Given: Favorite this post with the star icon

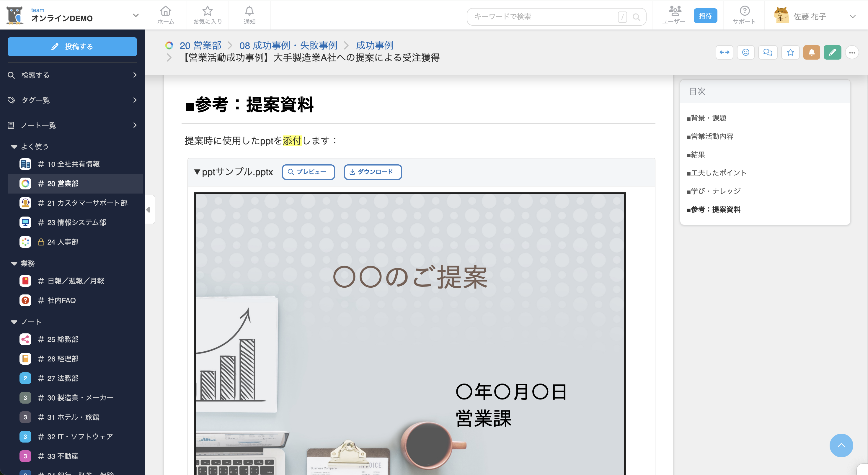Looking at the screenshot, I should [x=790, y=52].
